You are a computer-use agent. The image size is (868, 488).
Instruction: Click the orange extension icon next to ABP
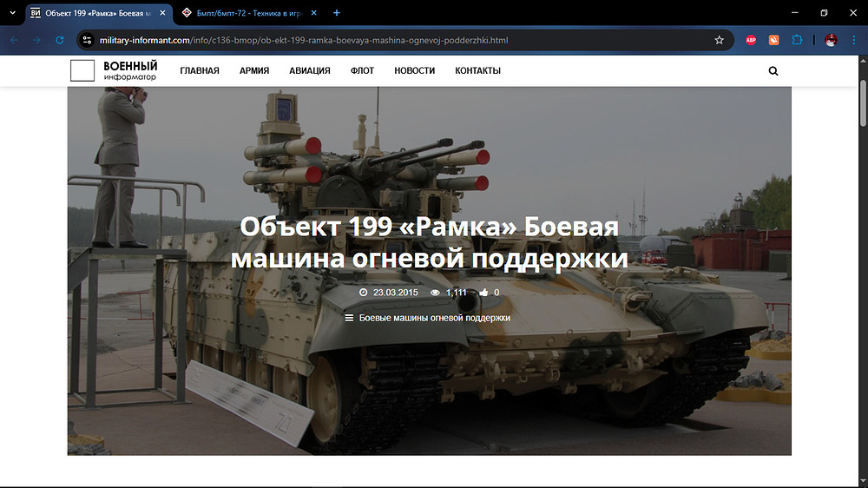click(773, 40)
